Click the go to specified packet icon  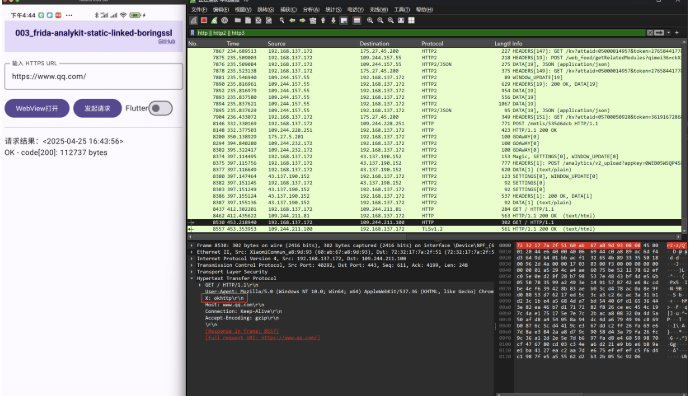(313, 20)
